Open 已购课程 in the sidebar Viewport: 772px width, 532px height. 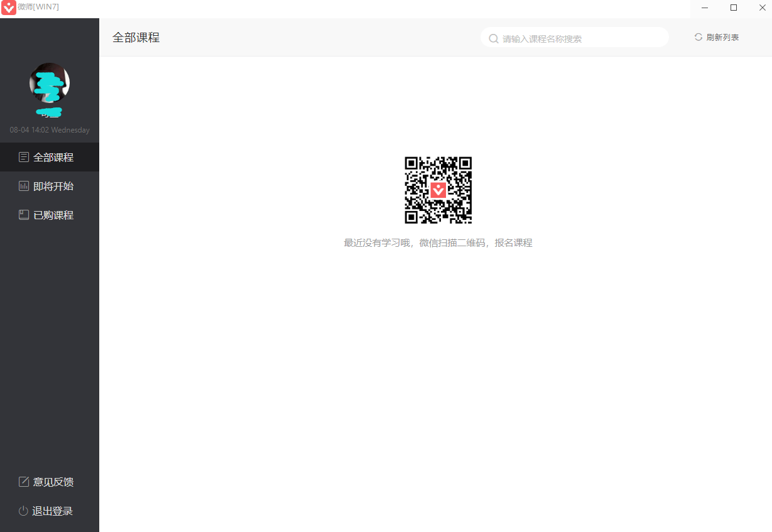click(50, 215)
